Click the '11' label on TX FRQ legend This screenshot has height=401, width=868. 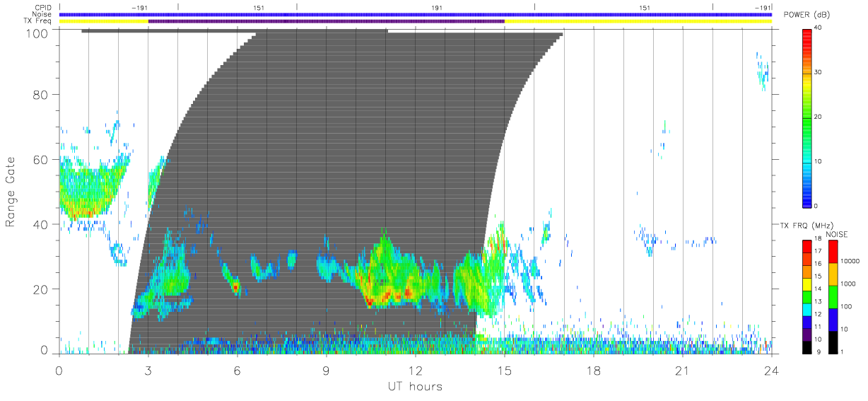pyautogui.click(x=818, y=326)
